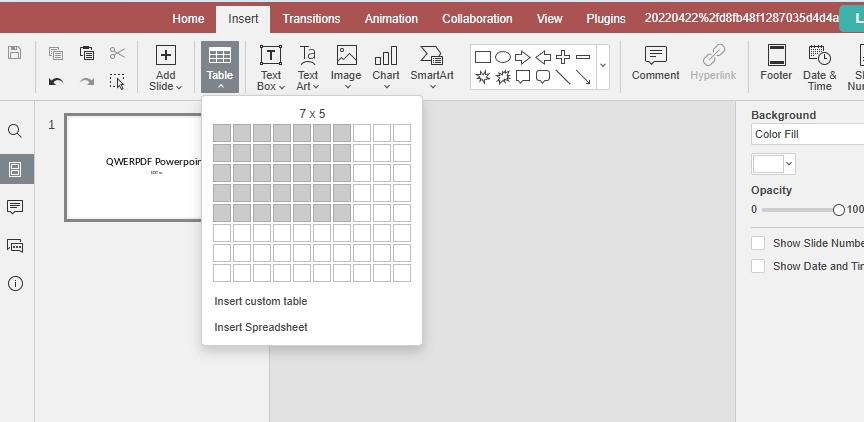
Task: Expand the Image dropdown arrow
Action: click(x=347, y=87)
